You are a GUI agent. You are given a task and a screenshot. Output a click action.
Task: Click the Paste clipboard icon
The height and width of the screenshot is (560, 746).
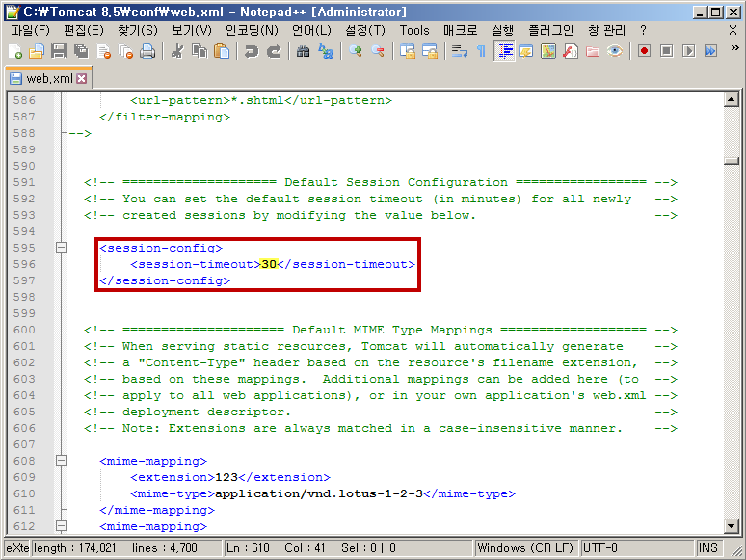pyautogui.click(x=221, y=51)
